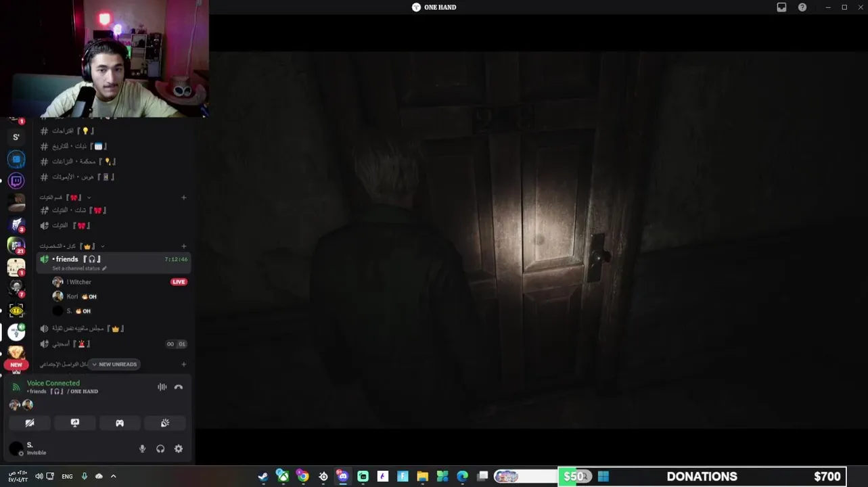Viewport: 868px width, 487px height.
Task: Open Microsoft Edge from the taskbar
Action: pyautogui.click(x=462, y=476)
